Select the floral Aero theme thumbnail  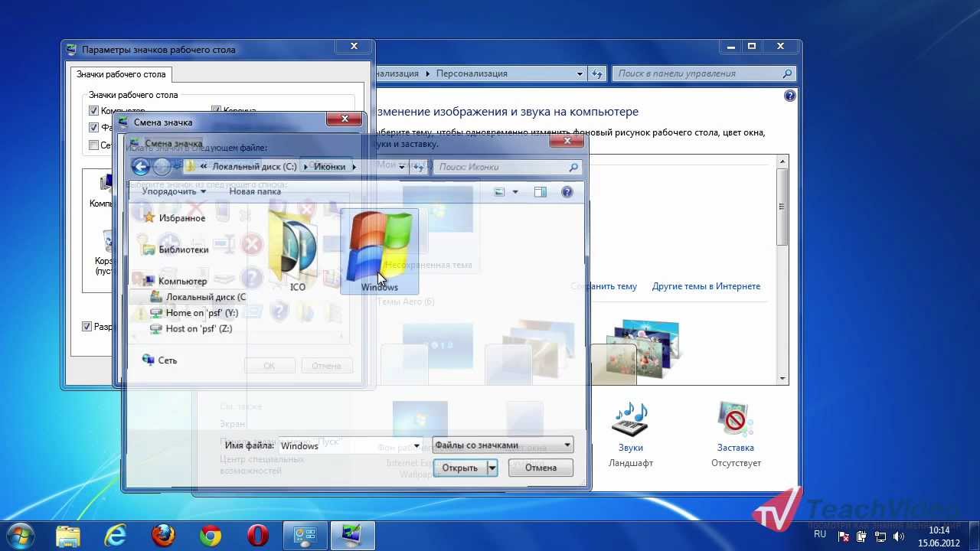[642, 349]
